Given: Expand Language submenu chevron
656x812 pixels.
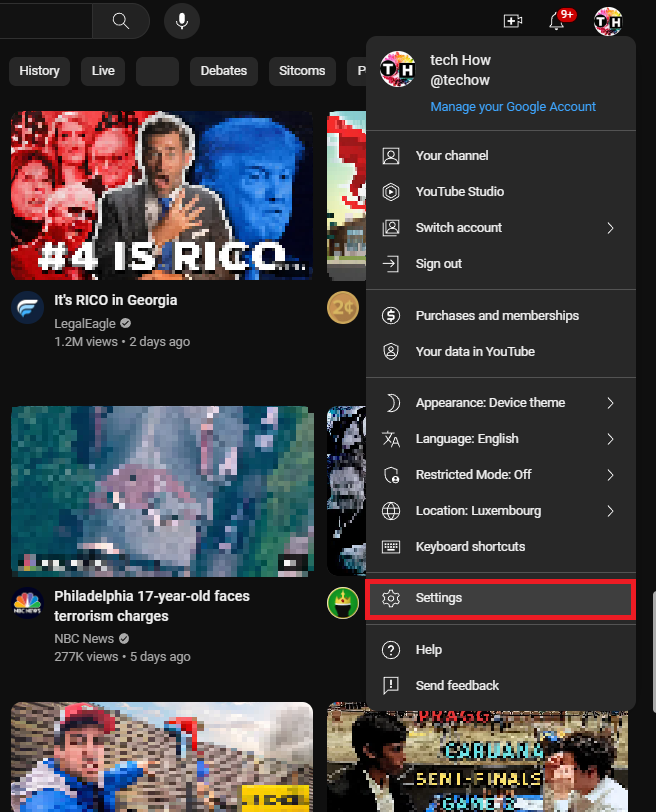Looking at the screenshot, I should pos(610,439).
